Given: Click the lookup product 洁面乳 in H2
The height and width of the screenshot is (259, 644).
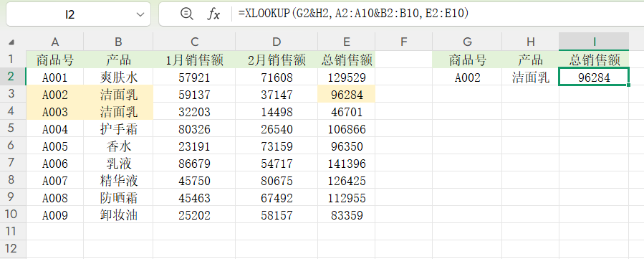Looking at the screenshot, I should [x=530, y=77].
